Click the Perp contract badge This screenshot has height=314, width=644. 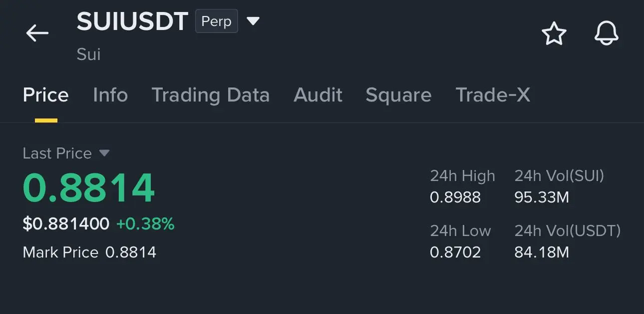(216, 21)
